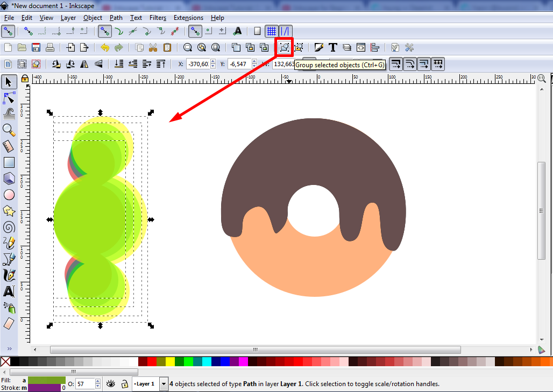
Task: Toggle zoom lock padlock near ruler
Action: [25, 79]
